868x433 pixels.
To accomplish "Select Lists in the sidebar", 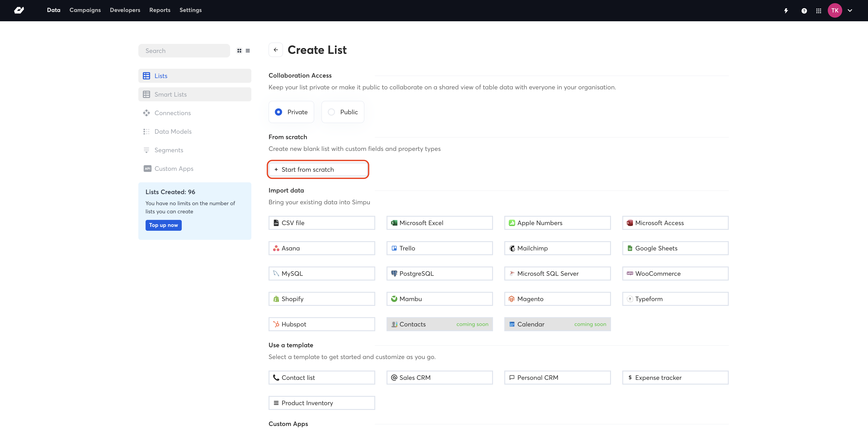I will [x=195, y=76].
